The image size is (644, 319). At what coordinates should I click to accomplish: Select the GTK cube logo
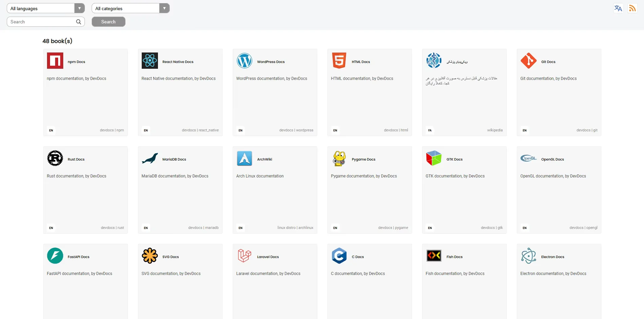coord(434,158)
